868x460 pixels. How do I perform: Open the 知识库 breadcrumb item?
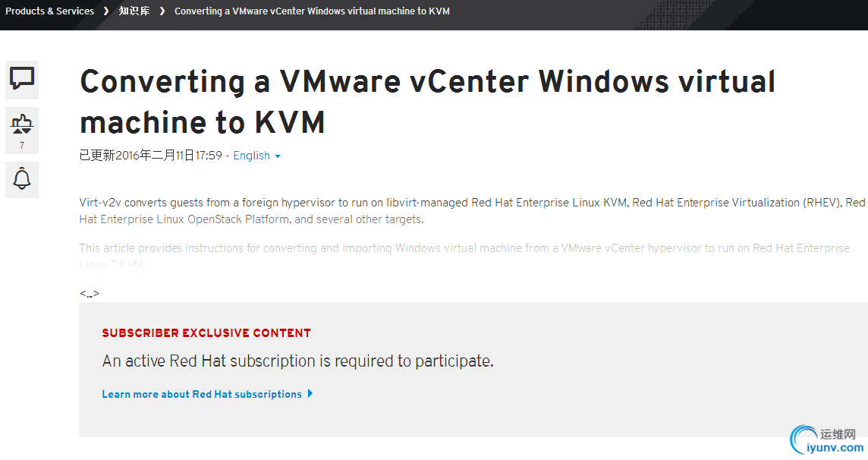(x=134, y=11)
